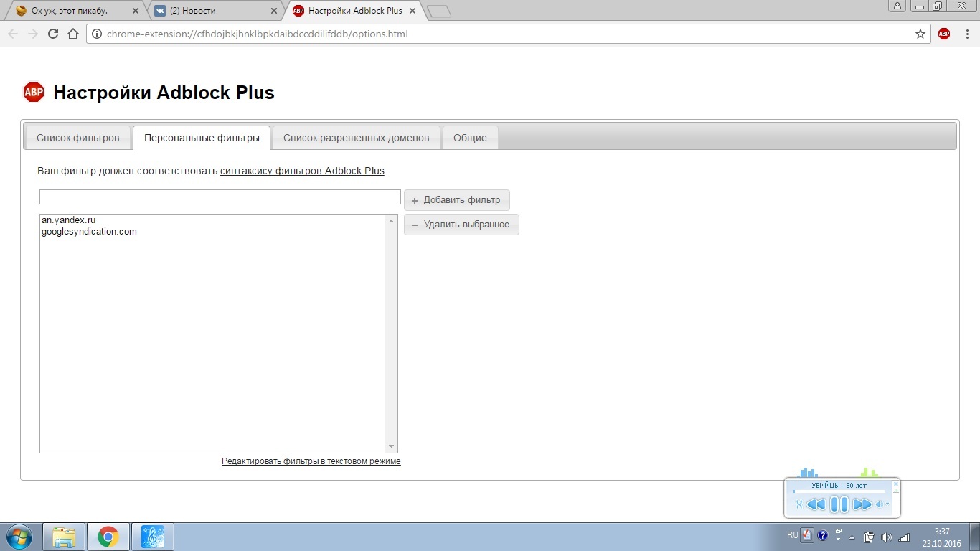
Task: Open the Список разрешенных доменов tab
Action: [x=357, y=138]
